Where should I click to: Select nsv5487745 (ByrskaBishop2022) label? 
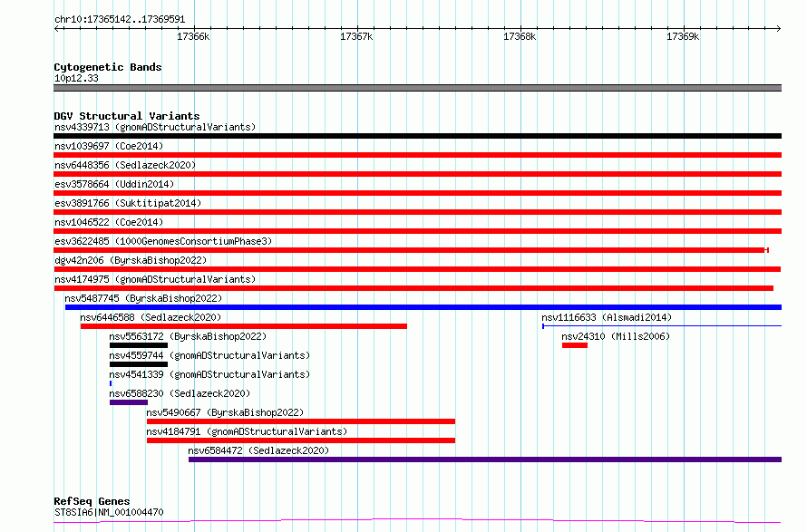(x=143, y=298)
